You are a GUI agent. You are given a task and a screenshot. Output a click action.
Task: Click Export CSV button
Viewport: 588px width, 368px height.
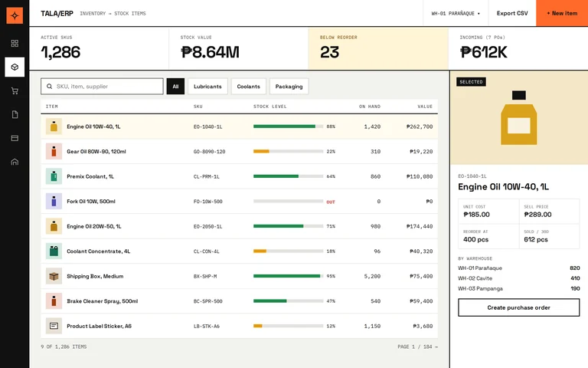point(512,13)
